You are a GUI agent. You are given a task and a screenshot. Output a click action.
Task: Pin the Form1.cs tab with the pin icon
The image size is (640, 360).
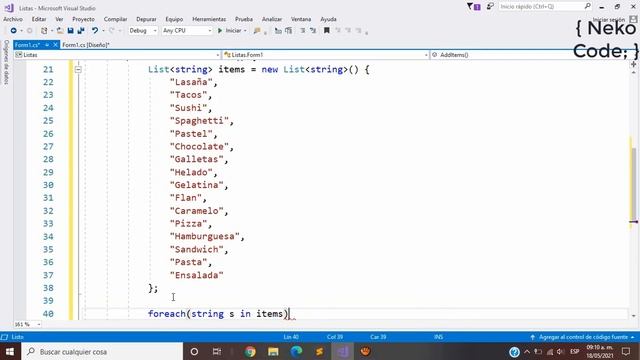click(x=47, y=45)
